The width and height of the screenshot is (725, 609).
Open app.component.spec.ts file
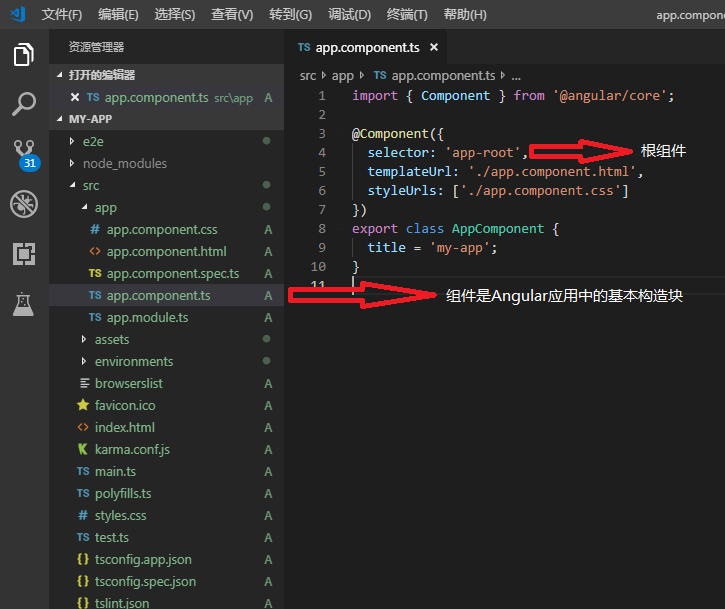point(166,273)
